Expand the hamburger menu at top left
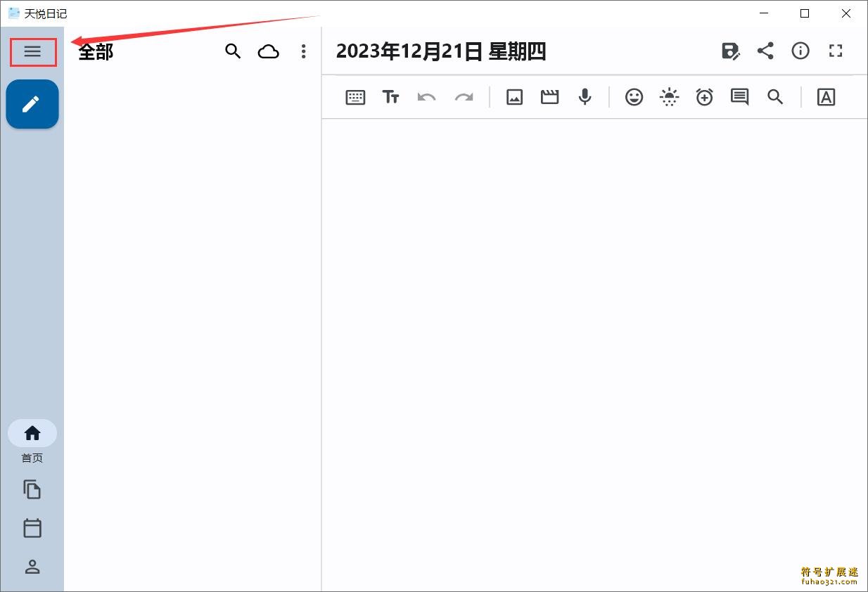Viewport: 868px width, 592px height. point(32,51)
